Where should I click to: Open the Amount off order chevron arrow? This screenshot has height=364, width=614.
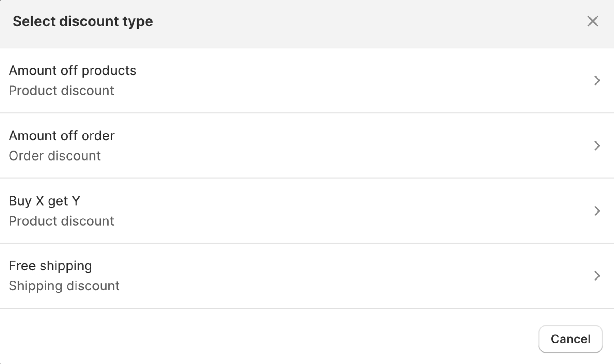click(597, 146)
